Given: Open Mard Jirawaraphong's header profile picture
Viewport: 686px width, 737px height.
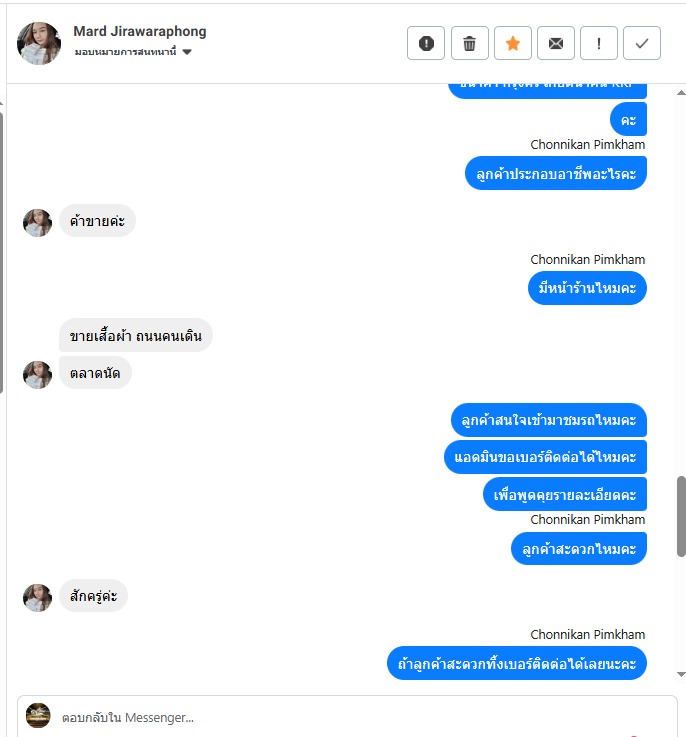Looking at the screenshot, I should [x=39, y=43].
